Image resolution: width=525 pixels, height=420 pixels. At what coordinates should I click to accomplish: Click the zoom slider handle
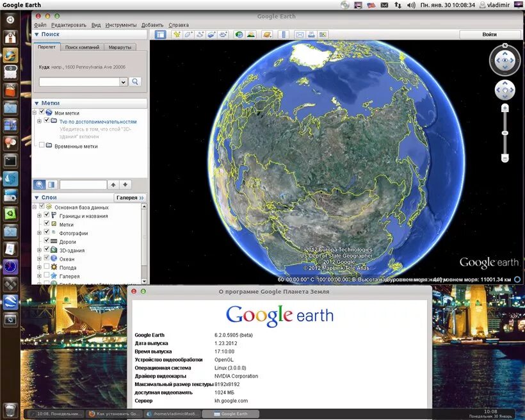point(505,133)
